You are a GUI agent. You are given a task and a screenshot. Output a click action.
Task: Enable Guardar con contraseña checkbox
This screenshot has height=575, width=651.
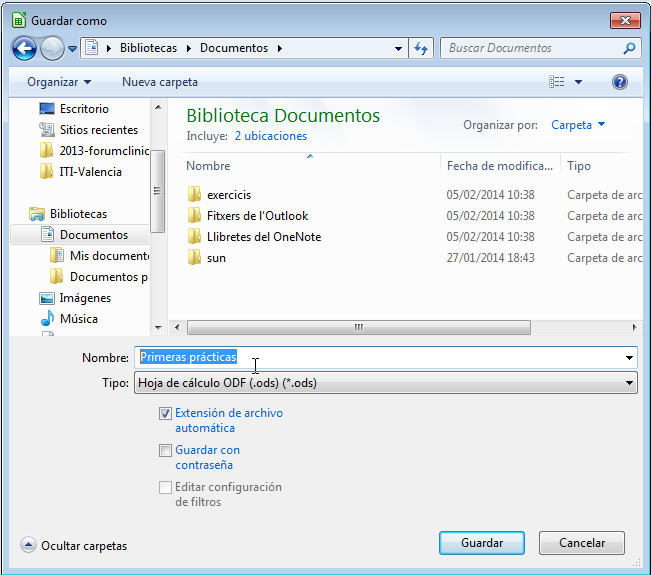pos(165,450)
